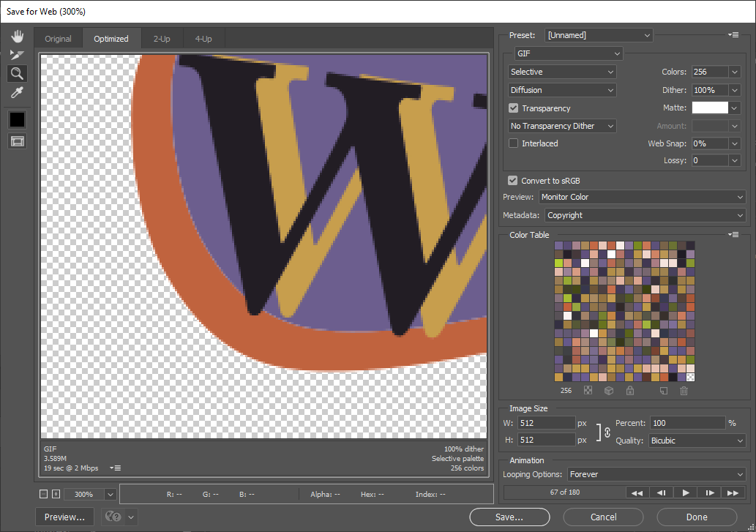The image size is (756, 532).
Task: Jump to the first animation frame
Action: pos(637,492)
